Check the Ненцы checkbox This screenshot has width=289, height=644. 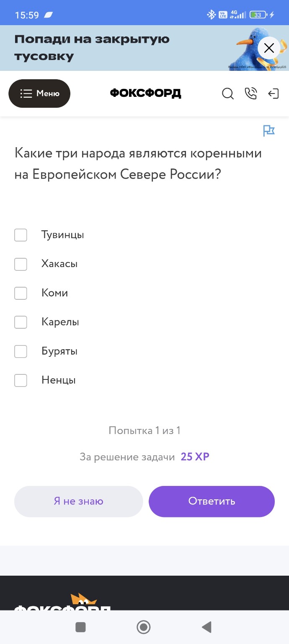pos(21,380)
